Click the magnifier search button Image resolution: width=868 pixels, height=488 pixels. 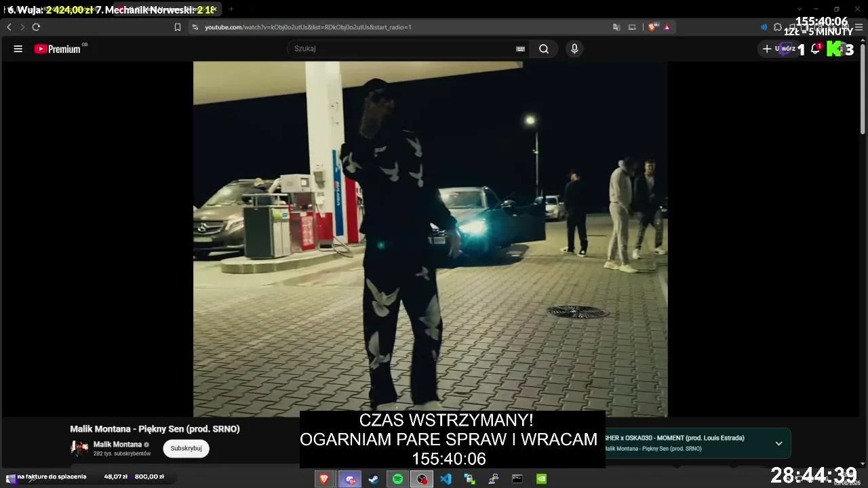[544, 49]
